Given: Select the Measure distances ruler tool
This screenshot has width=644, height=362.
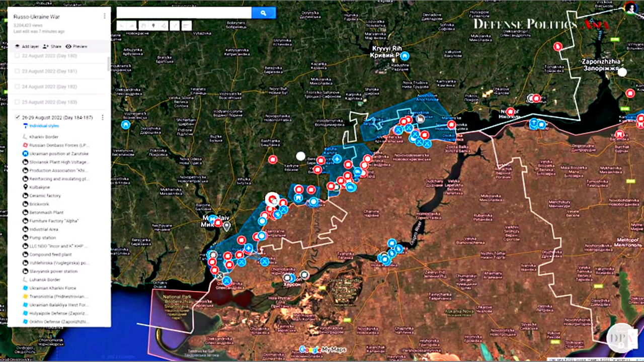Looking at the screenshot, I should (187, 26).
